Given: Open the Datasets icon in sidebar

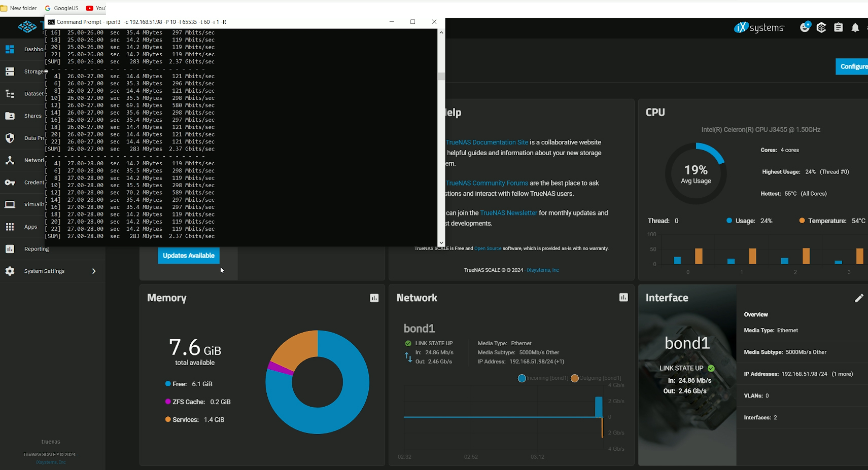Looking at the screenshot, I should pos(10,94).
